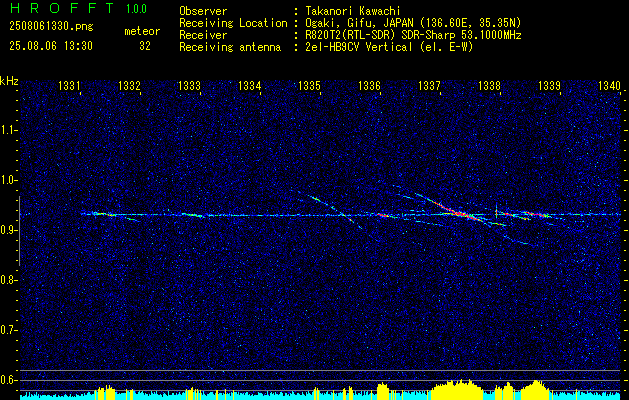Click the kHz axis unit label
Image resolution: width=629 pixels, height=400 pixels.
coord(9,81)
